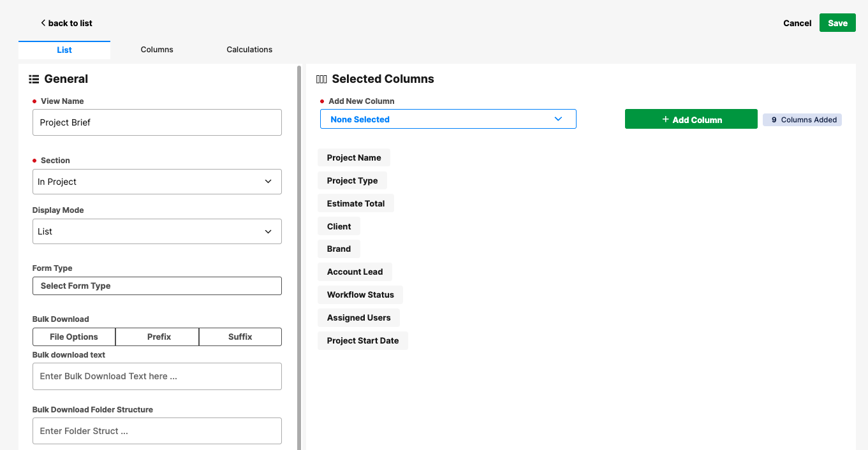The image size is (868, 450).
Task: Click the Selected Columns header icon
Action: click(x=321, y=80)
